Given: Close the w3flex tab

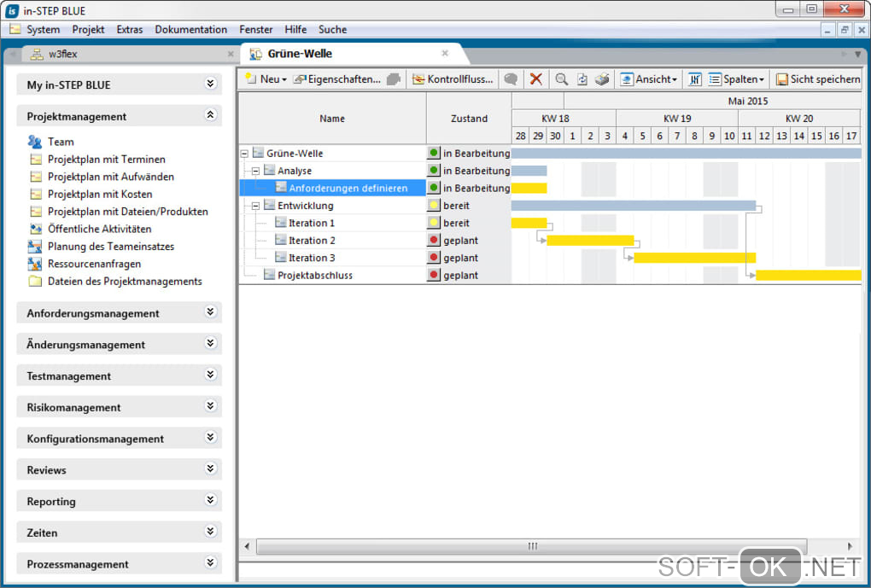Looking at the screenshot, I should (231, 54).
